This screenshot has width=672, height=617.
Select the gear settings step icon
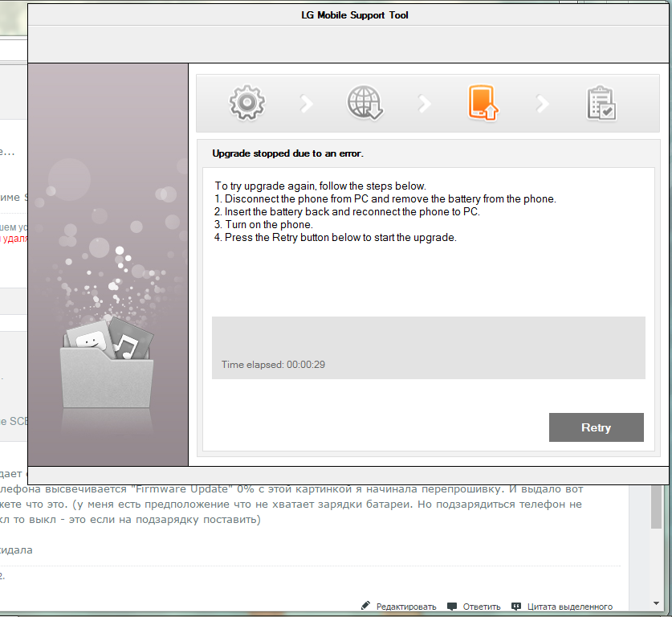pos(247,103)
